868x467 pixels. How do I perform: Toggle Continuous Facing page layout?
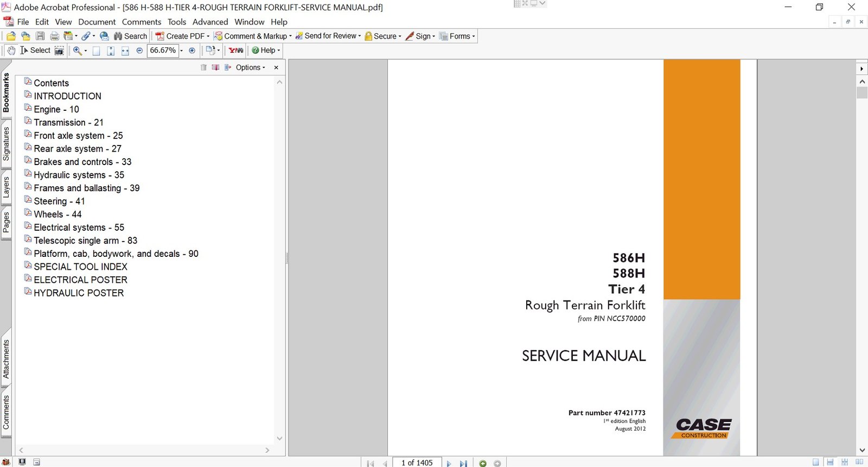pos(845,462)
